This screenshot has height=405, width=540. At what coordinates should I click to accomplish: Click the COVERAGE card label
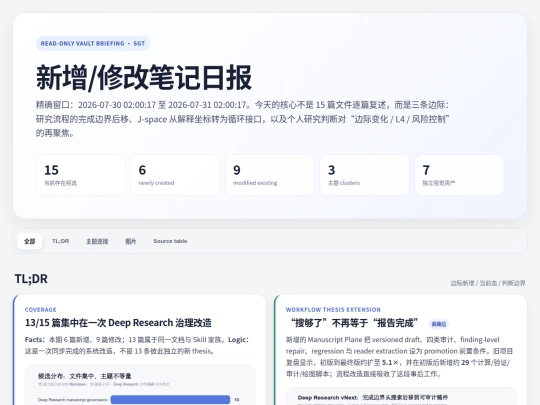[x=41, y=310]
